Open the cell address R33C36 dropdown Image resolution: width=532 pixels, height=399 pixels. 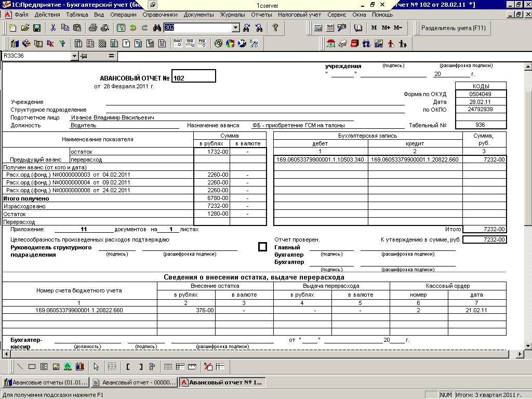[x=74, y=56]
